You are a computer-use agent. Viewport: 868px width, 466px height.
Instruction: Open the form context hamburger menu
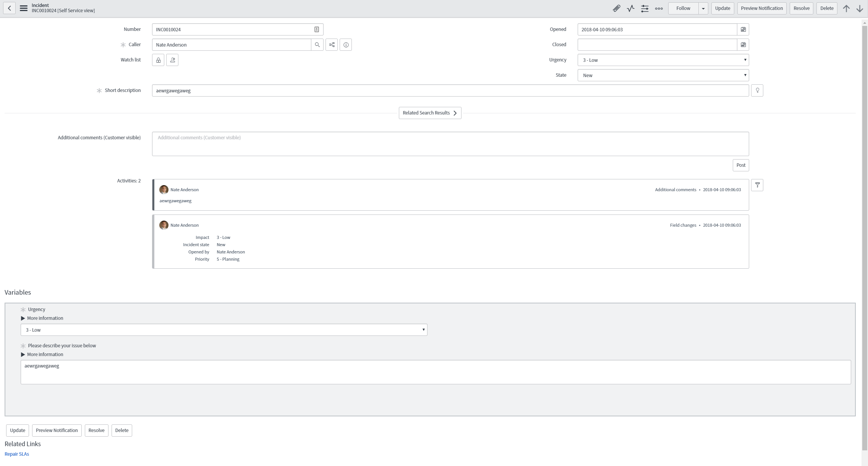24,8
